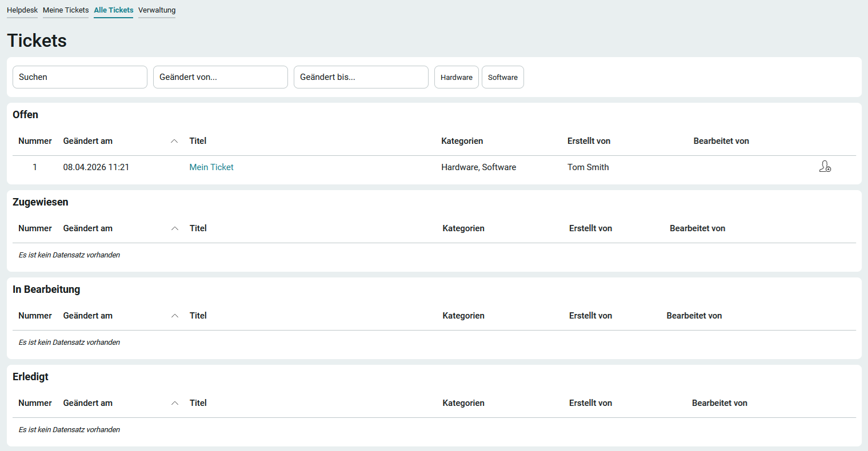The image size is (868, 451).
Task: Assign user to Mein Ticket row icon
Action: coord(825,167)
